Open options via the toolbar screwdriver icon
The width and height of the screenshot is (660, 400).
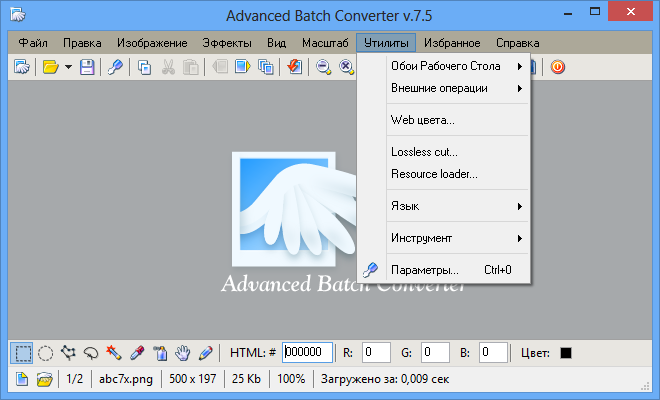tap(115, 67)
